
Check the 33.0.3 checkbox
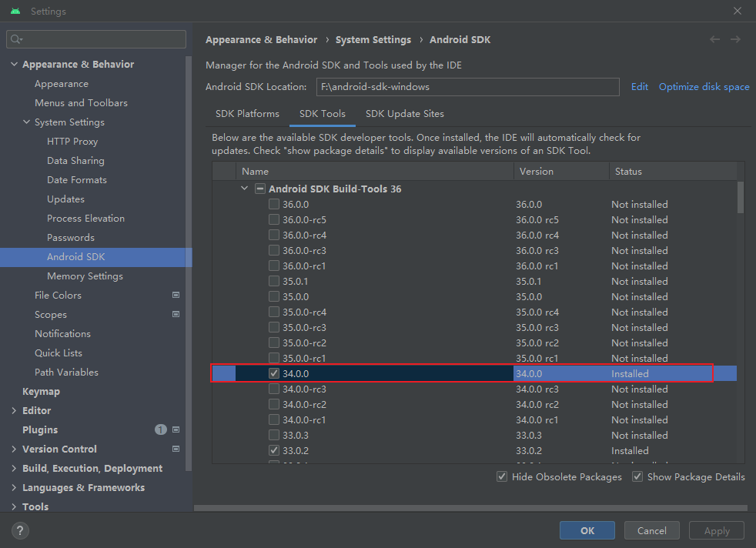tap(274, 435)
